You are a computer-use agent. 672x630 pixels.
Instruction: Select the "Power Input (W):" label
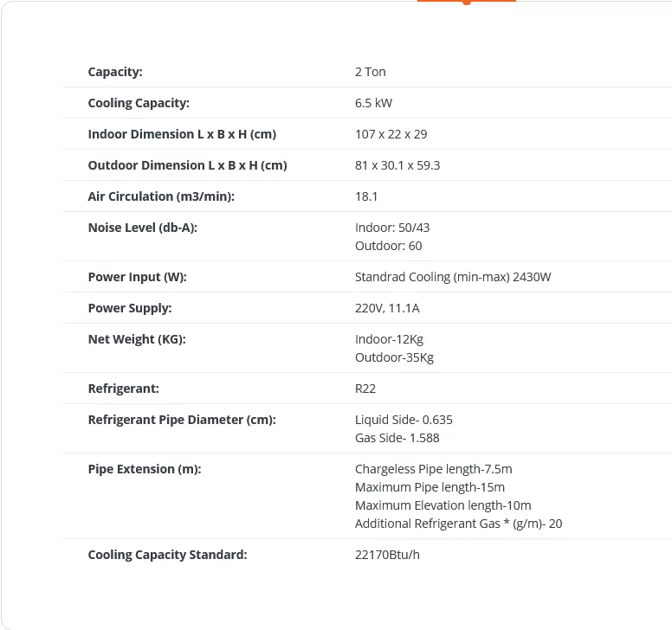(x=138, y=277)
